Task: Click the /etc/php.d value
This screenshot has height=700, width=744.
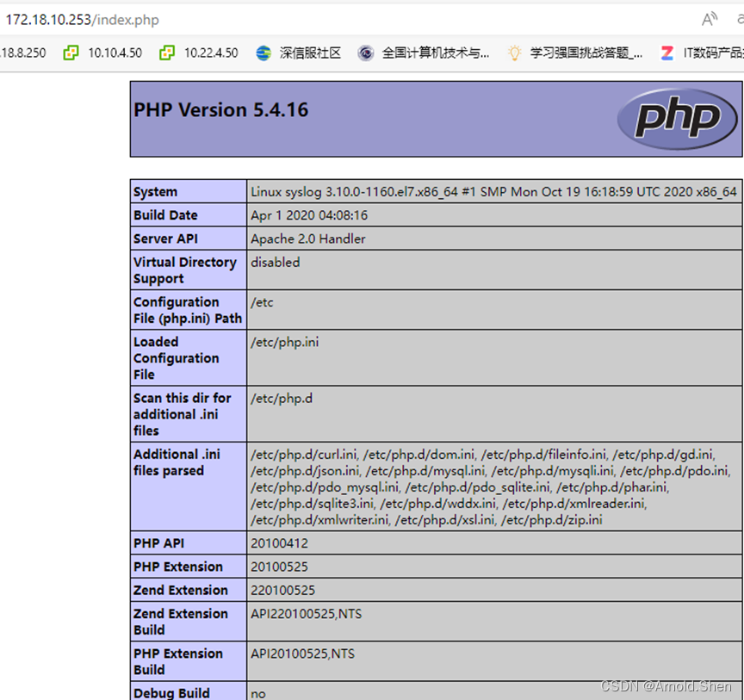Action: [282, 398]
